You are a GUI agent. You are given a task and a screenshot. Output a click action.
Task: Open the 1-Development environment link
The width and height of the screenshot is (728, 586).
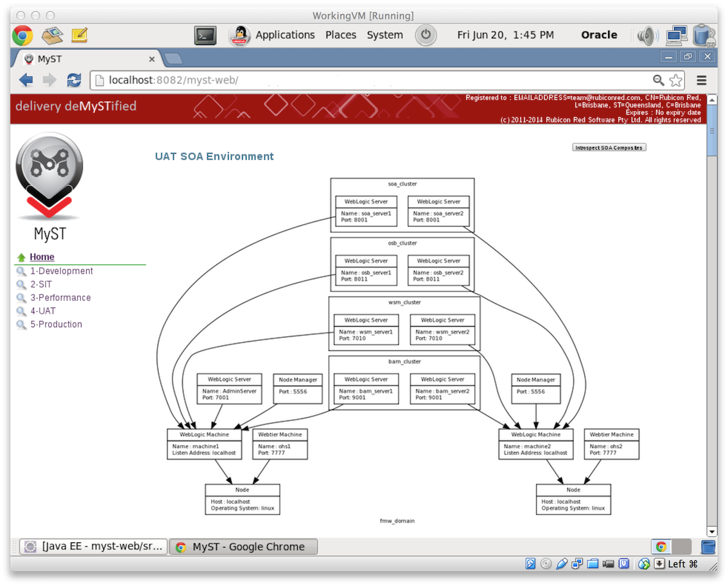point(61,271)
